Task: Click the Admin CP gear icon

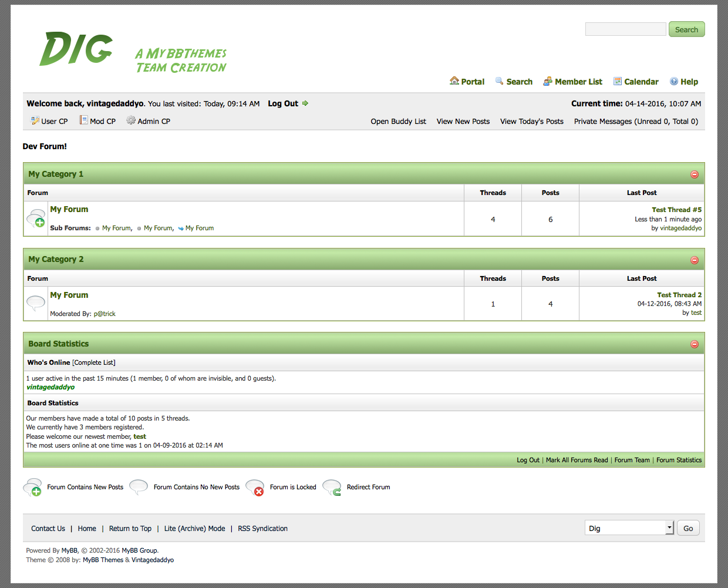Action: pyautogui.click(x=131, y=120)
